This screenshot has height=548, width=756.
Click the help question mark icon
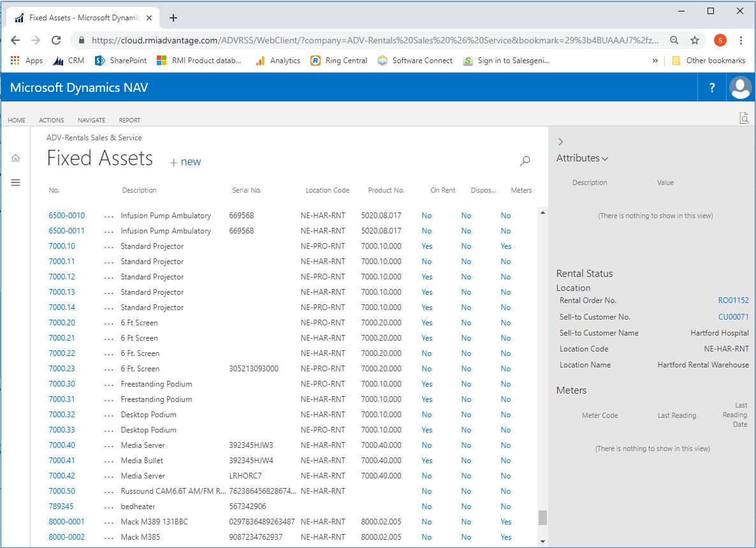(x=711, y=87)
